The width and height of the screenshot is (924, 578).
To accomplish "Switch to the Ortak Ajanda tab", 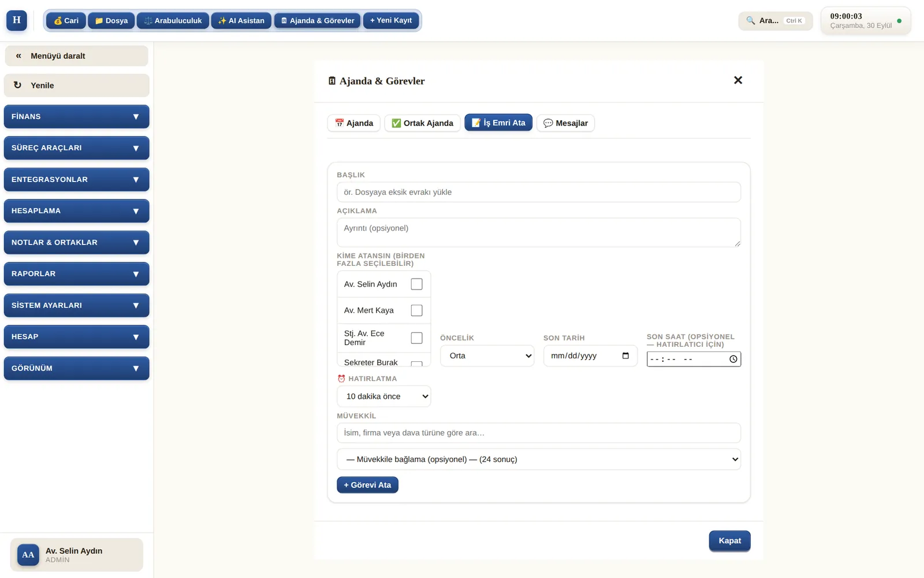I will pos(422,123).
